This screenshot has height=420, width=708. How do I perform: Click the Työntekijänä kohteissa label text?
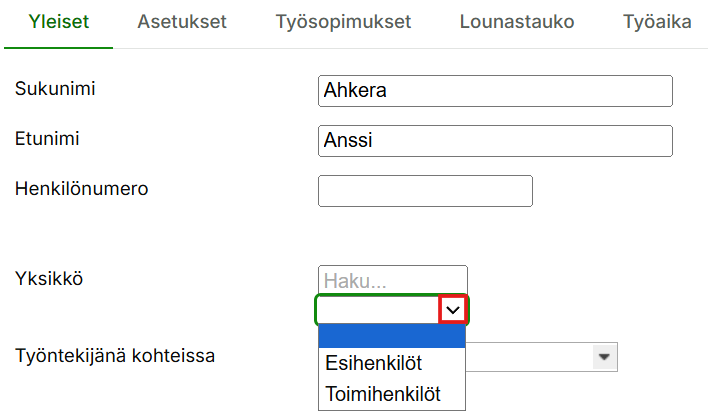[x=115, y=354]
